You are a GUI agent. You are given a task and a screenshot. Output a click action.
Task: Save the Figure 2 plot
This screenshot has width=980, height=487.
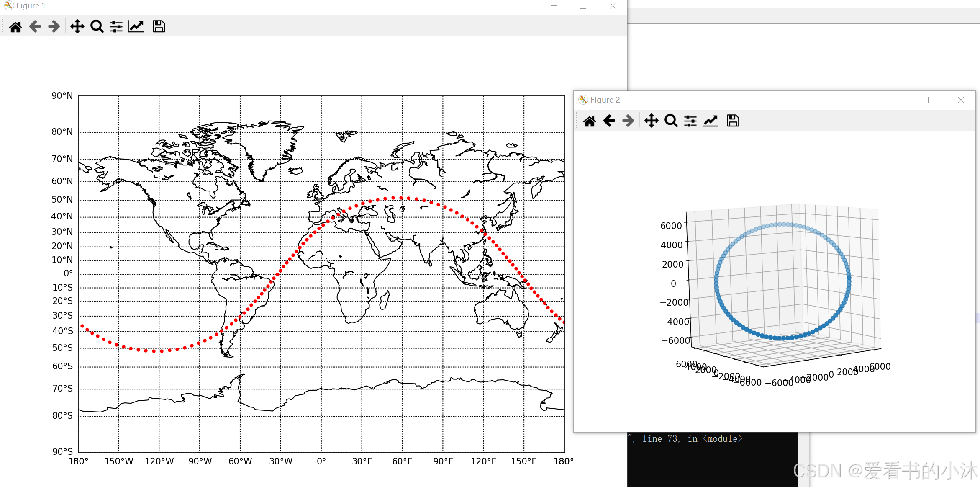click(x=732, y=120)
